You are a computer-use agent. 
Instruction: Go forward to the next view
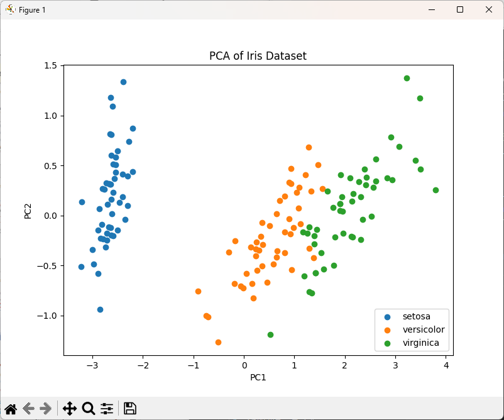click(45, 408)
